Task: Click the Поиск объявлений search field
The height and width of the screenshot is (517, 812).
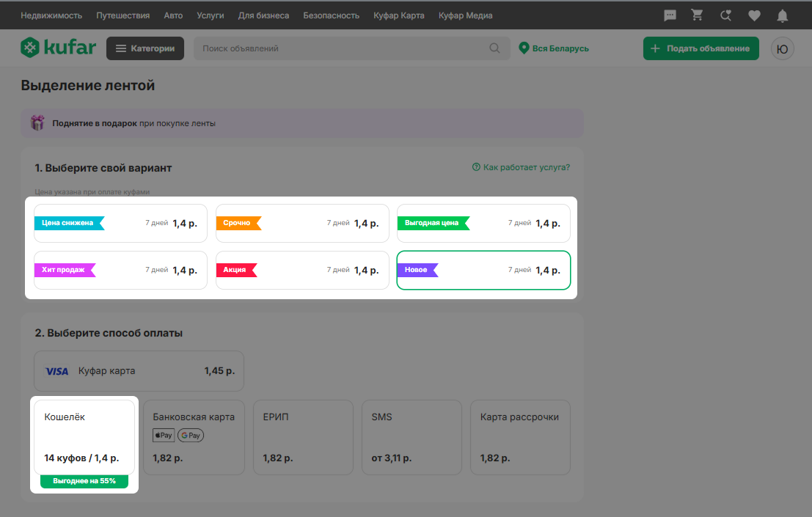Action: (351, 48)
